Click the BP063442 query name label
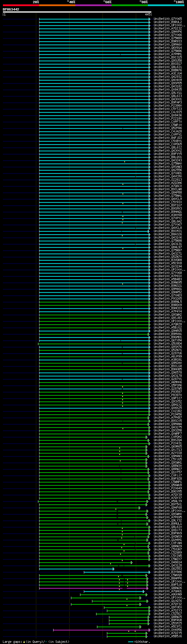 (11, 9)
